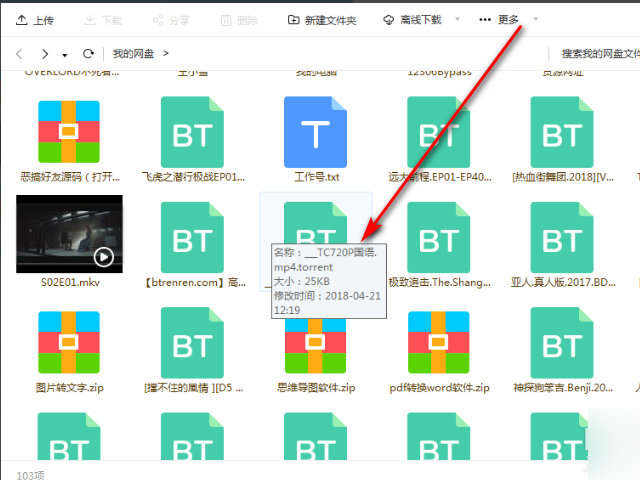Screen dimensions: 640x480
Task: Select the 图片转文字.zip archive icon
Action: pos(69,342)
